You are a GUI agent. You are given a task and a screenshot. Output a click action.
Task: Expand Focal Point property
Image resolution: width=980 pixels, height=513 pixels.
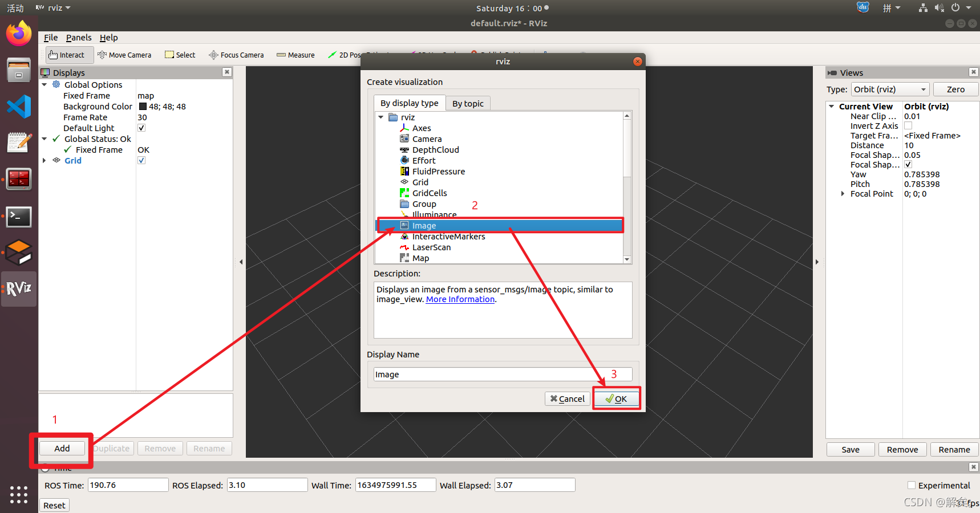[843, 194]
